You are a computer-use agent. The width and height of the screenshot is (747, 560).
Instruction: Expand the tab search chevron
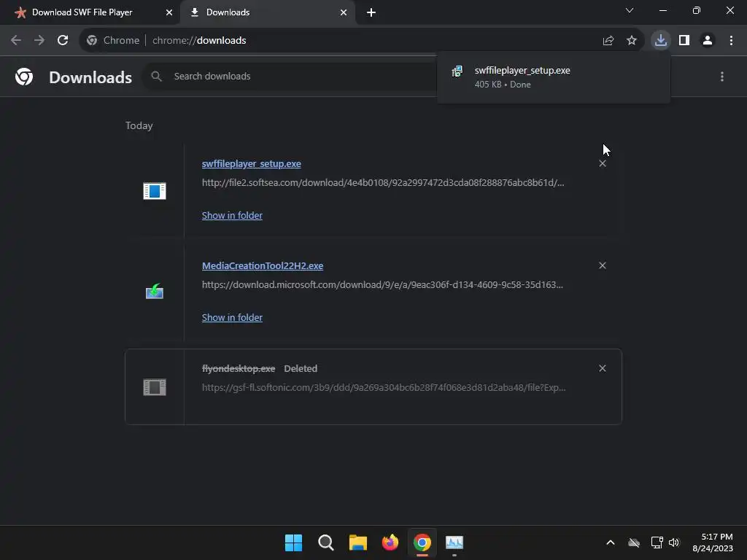pos(630,10)
